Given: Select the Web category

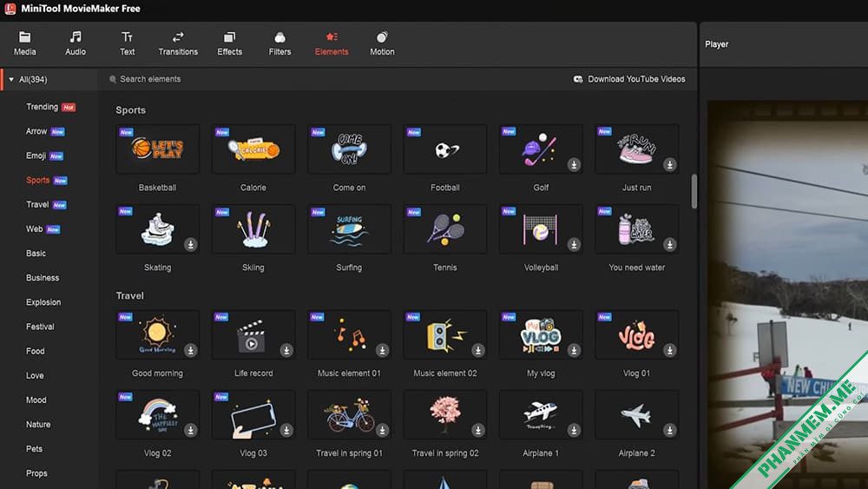Looking at the screenshot, I should (x=35, y=228).
